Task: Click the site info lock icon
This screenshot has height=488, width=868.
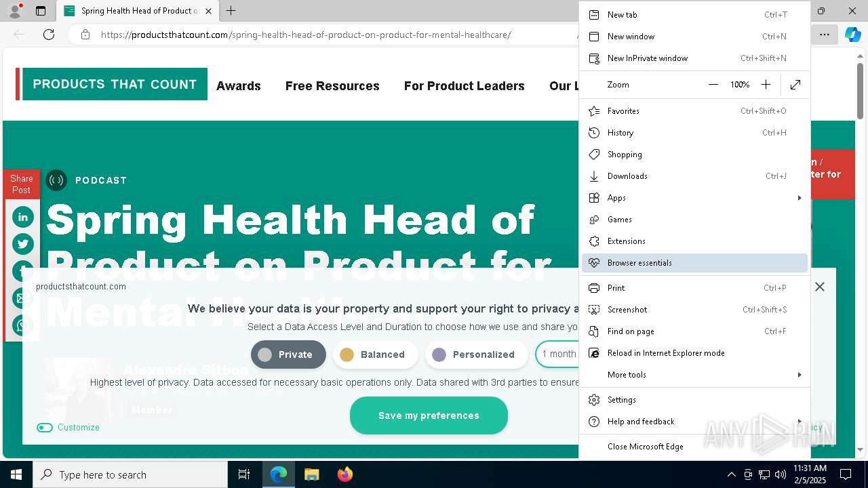Action: click(85, 35)
